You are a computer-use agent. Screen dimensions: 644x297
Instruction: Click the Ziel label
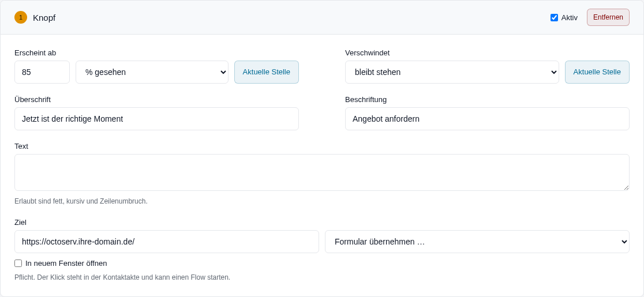click(x=21, y=223)
